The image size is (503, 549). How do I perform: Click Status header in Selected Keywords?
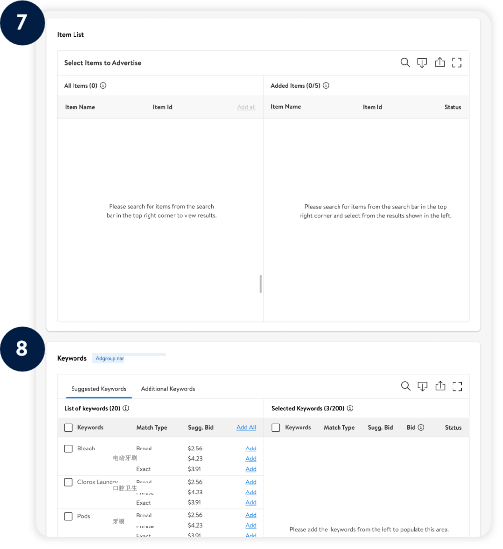coord(453,427)
